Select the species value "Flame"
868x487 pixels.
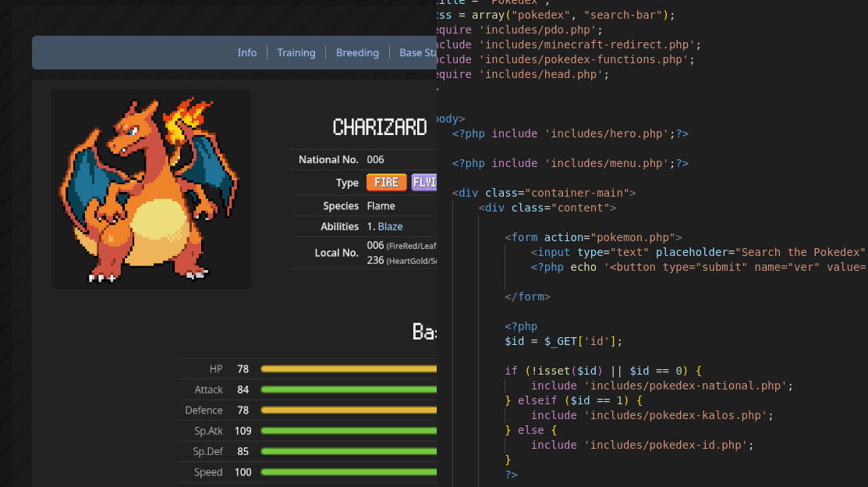point(381,206)
